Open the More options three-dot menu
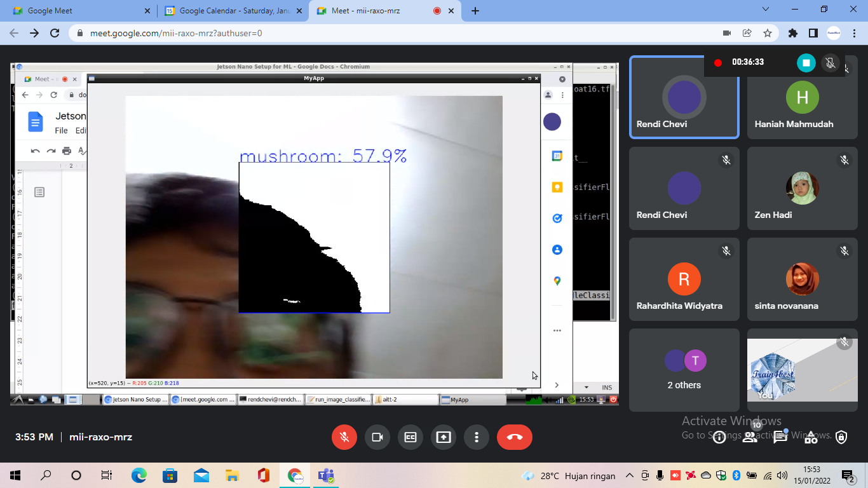The height and width of the screenshot is (488, 868). 477,437
